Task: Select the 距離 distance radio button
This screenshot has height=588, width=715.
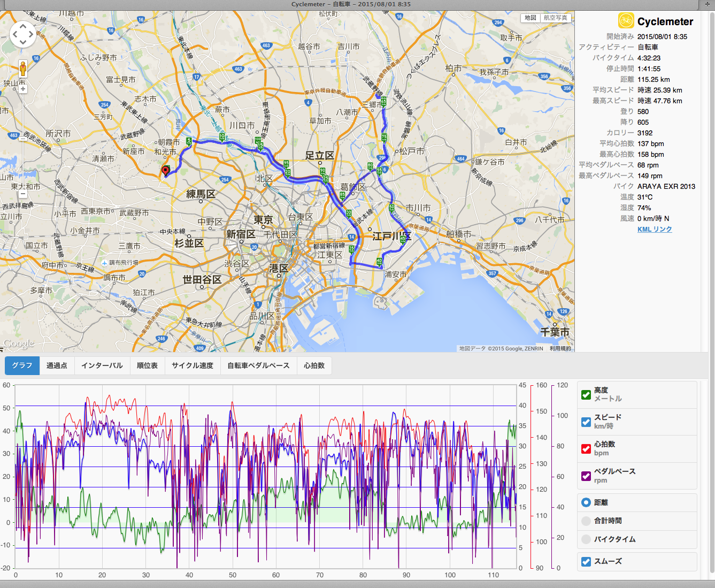Action: 586,502
